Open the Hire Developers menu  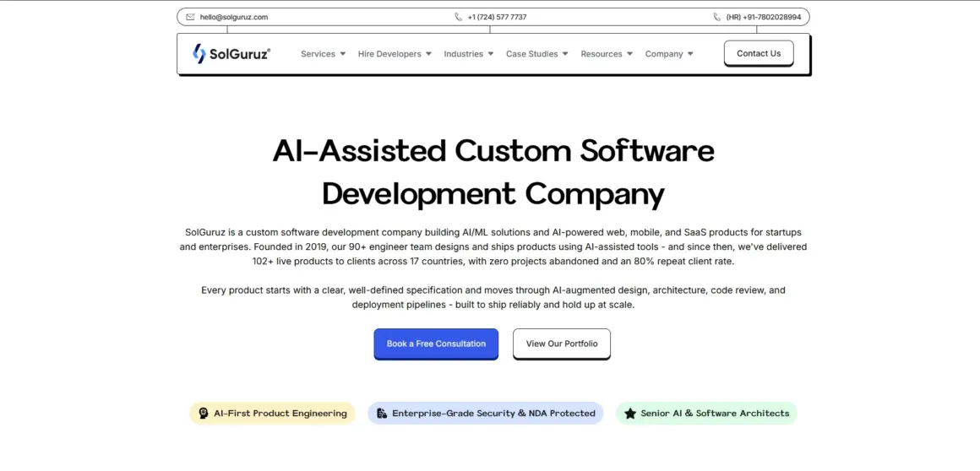tap(389, 54)
